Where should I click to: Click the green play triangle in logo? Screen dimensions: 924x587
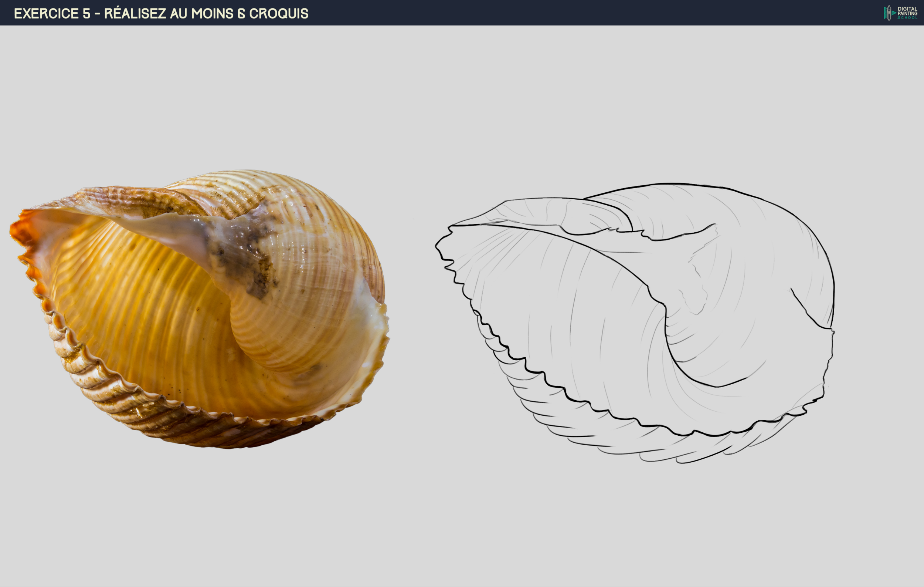coord(894,13)
